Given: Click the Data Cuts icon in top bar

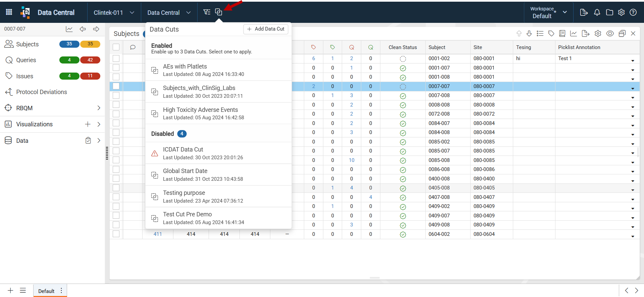Looking at the screenshot, I should (x=218, y=12).
